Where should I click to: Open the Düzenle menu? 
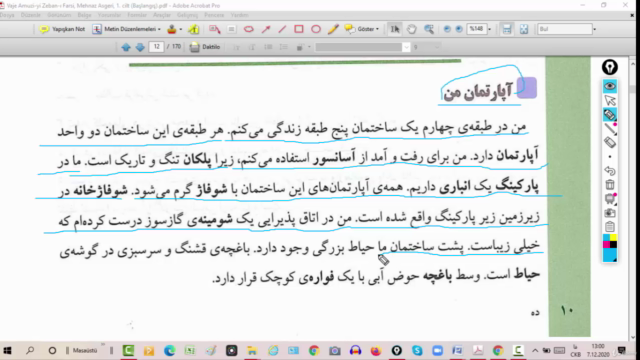point(31,15)
